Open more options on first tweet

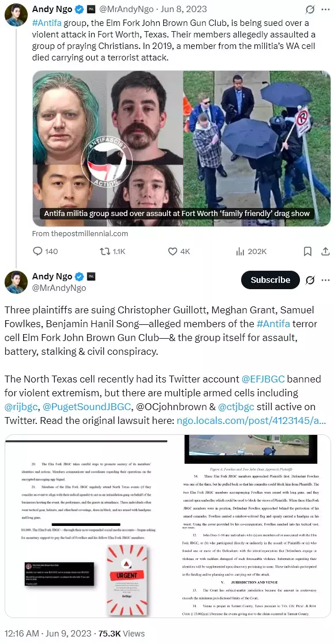(x=325, y=9)
